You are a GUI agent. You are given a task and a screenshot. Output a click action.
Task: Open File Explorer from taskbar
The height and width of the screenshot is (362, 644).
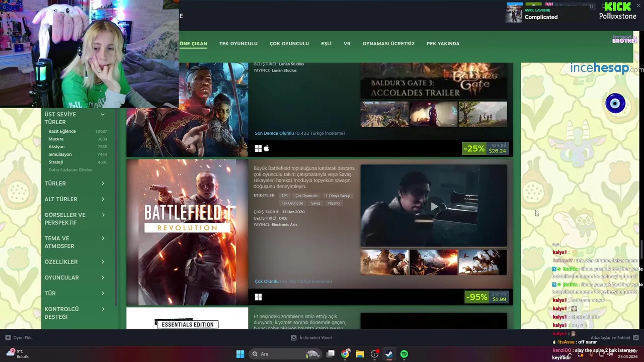(360, 354)
